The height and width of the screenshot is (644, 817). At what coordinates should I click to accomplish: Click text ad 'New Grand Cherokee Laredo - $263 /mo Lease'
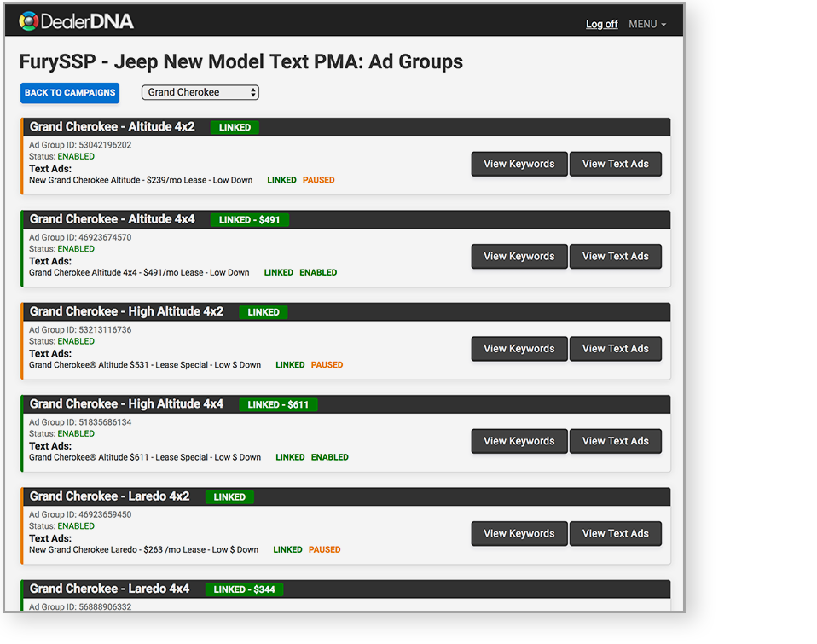pyautogui.click(x=144, y=549)
